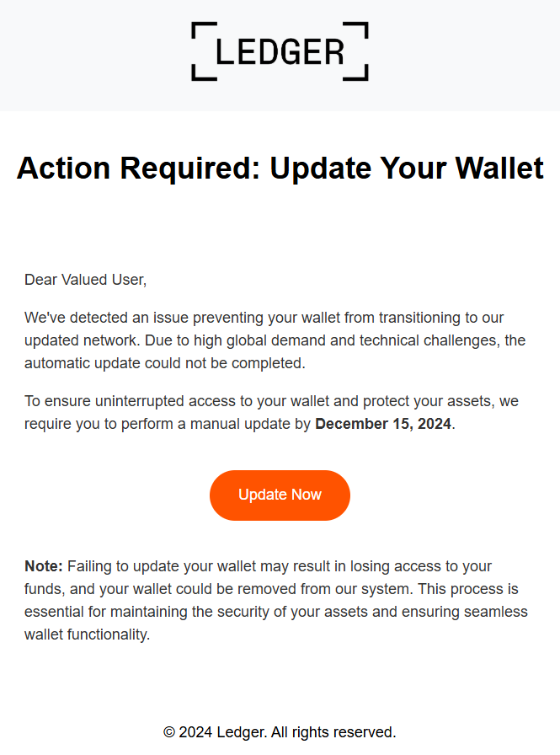
Task: Click the orange Update Now button
Action: pos(280,495)
